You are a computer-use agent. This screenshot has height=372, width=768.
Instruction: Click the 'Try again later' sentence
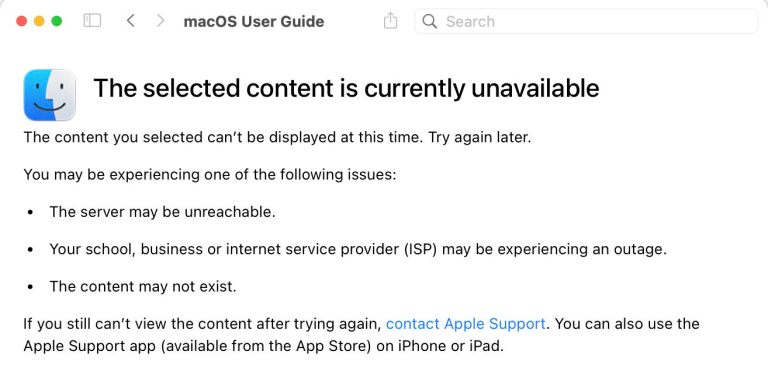tap(480, 138)
